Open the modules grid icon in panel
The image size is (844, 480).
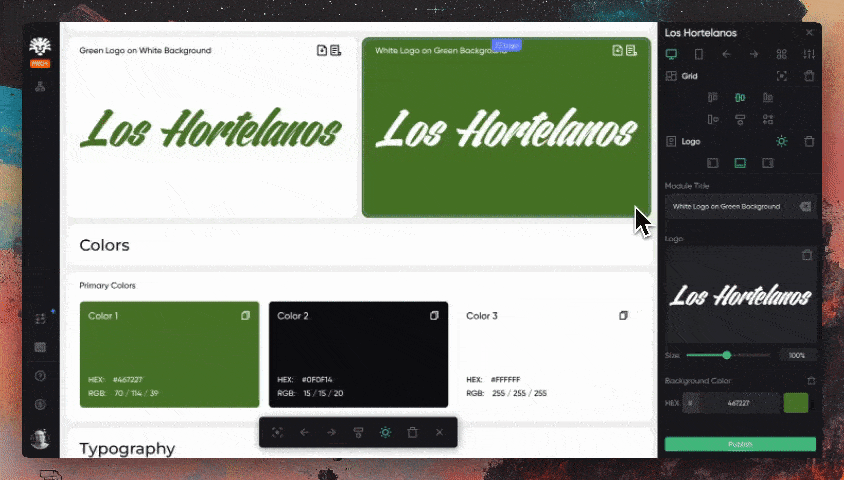pos(782,54)
